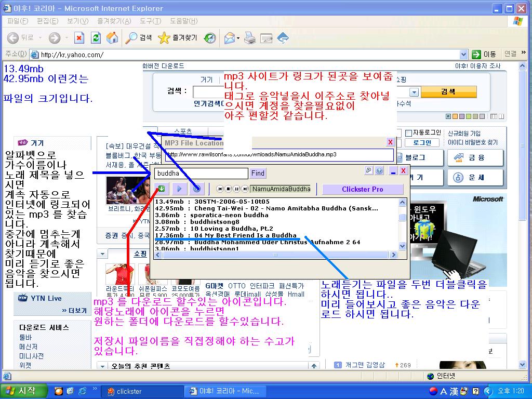
Task: Click the 신규회원 가입 link
Action: (464, 134)
